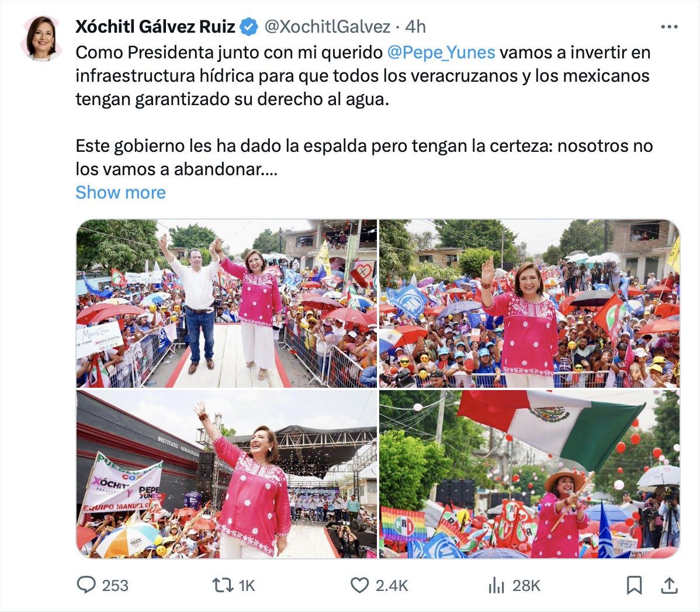Repost this tweet using retweet icon

223,585
